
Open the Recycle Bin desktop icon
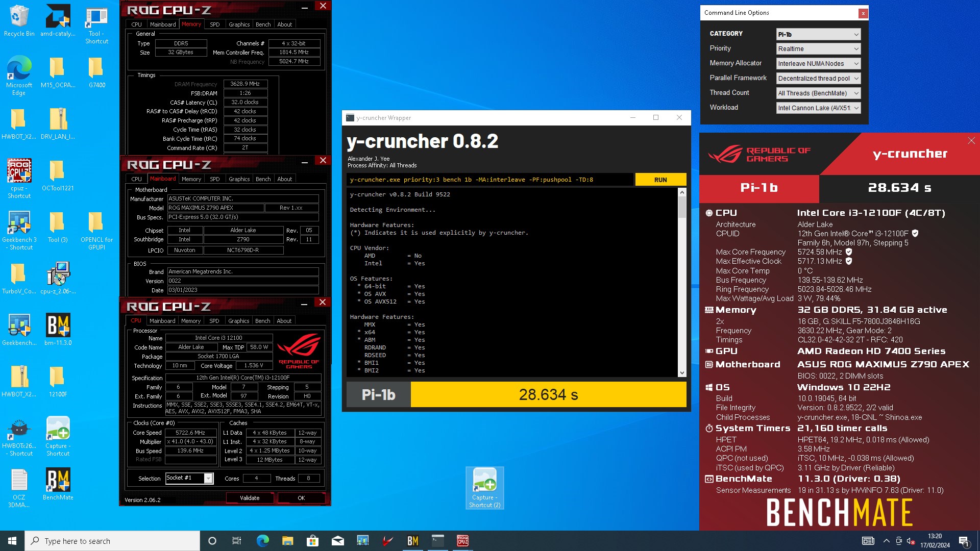pos(19,20)
